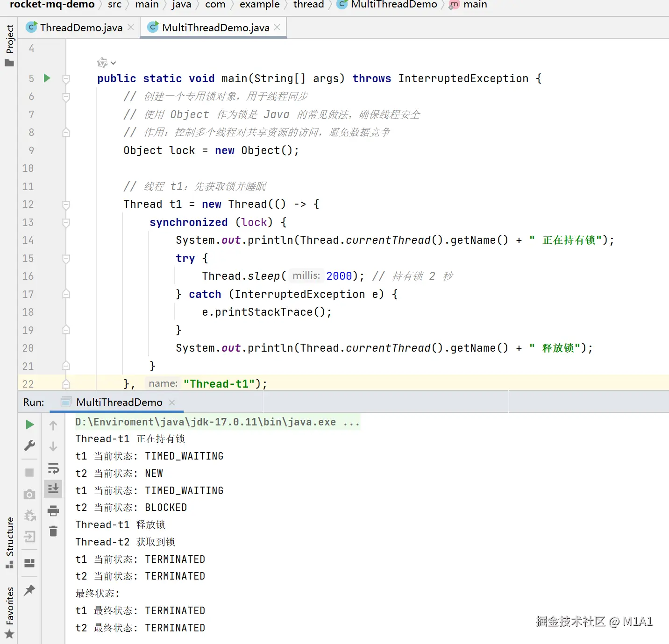Click the exit icon in Run panel

29,537
